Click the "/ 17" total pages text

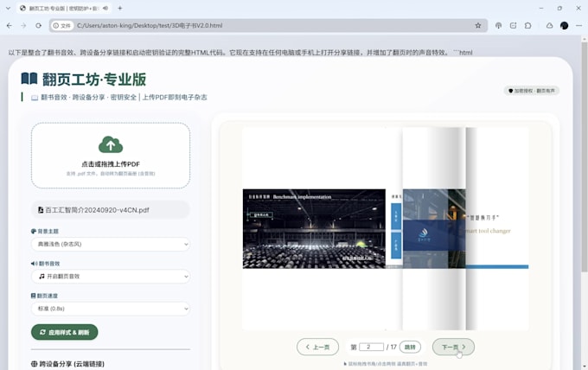click(392, 348)
